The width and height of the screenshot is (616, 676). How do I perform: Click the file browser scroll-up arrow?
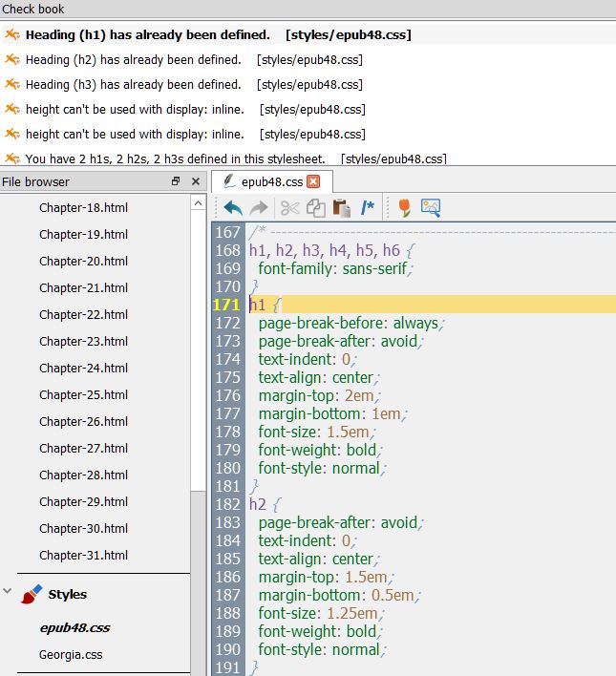tap(198, 203)
